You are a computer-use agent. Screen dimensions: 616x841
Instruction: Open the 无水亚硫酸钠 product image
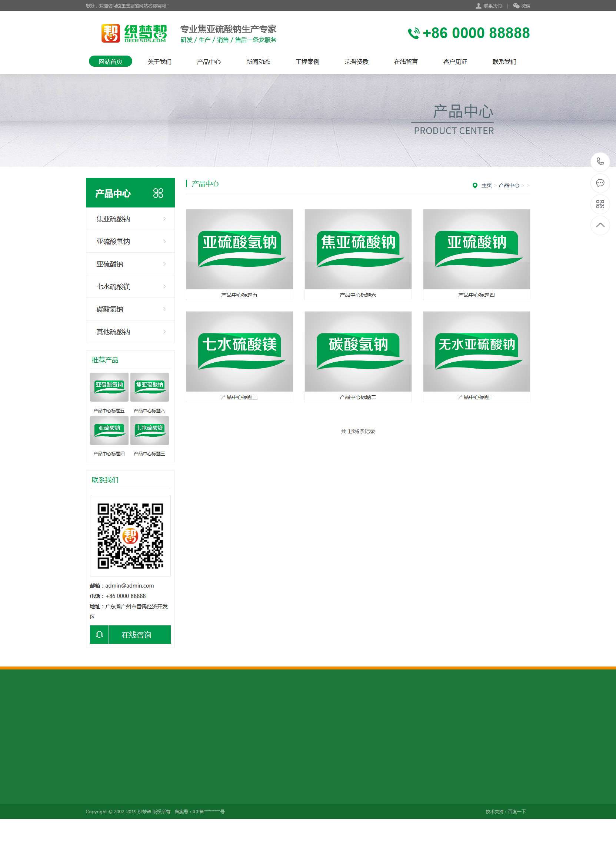(477, 351)
